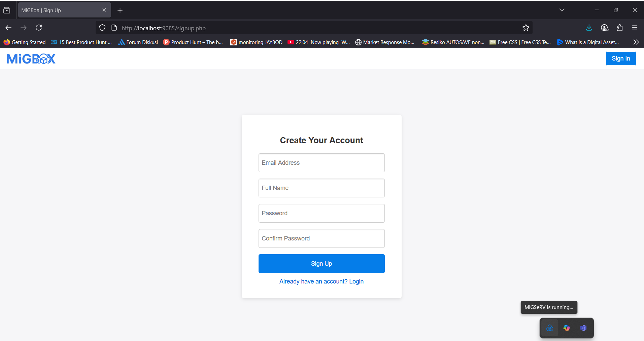Open the Forum Diskusi bookmark
This screenshot has height=341, width=644.
138,42
